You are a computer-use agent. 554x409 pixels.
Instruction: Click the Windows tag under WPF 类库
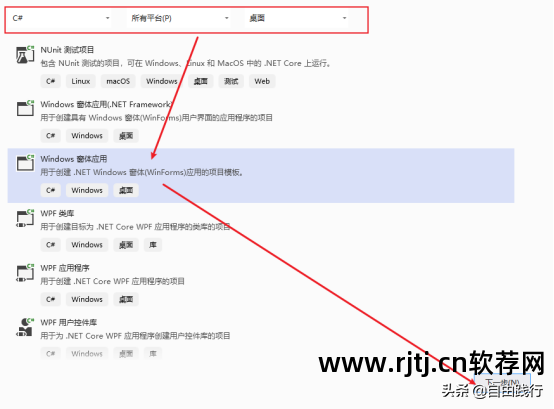tap(87, 245)
